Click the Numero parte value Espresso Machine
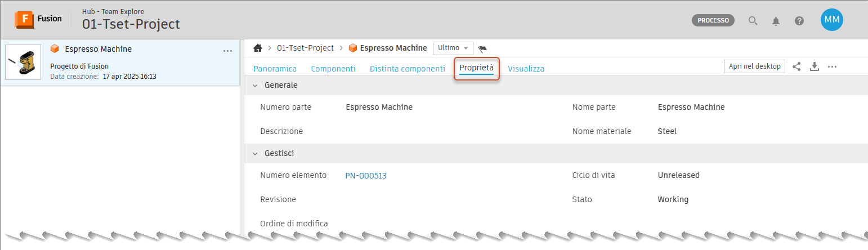 (379, 107)
